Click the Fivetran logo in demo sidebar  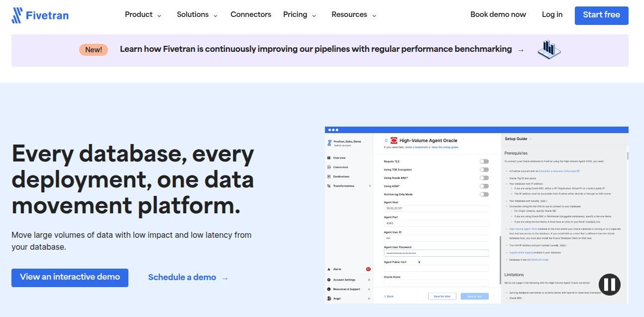coord(329,143)
